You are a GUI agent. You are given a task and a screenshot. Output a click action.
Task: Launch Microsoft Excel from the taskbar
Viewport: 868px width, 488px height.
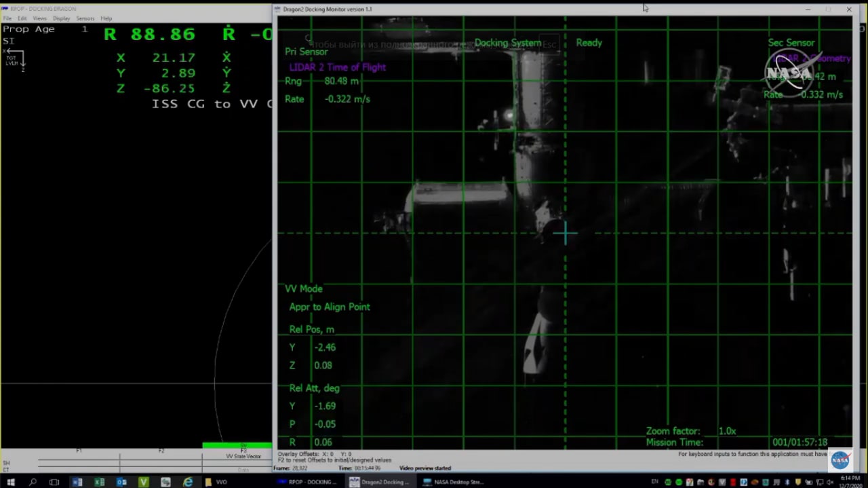(x=99, y=482)
